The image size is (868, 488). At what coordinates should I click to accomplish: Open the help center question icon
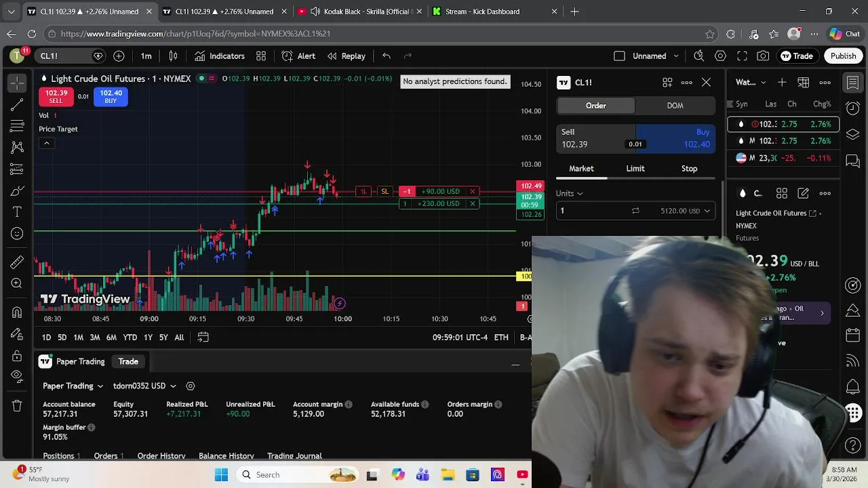tap(853, 445)
